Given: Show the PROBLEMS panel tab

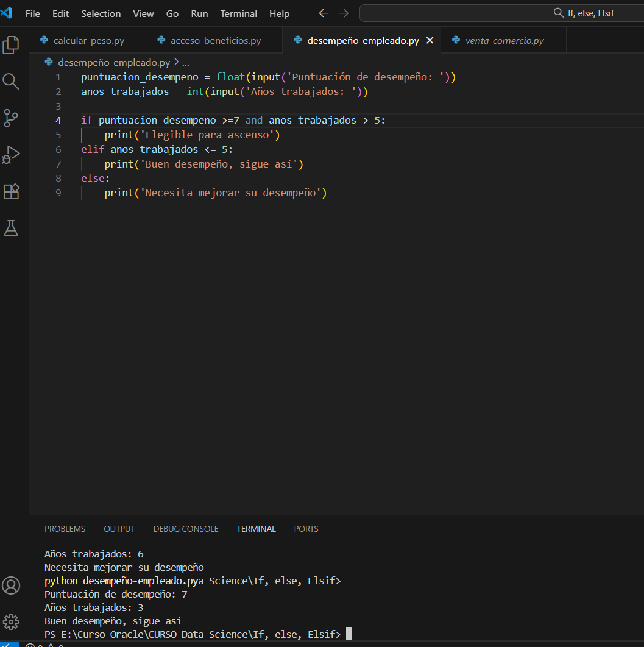Looking at the screenshot, I should click(65, 529).
